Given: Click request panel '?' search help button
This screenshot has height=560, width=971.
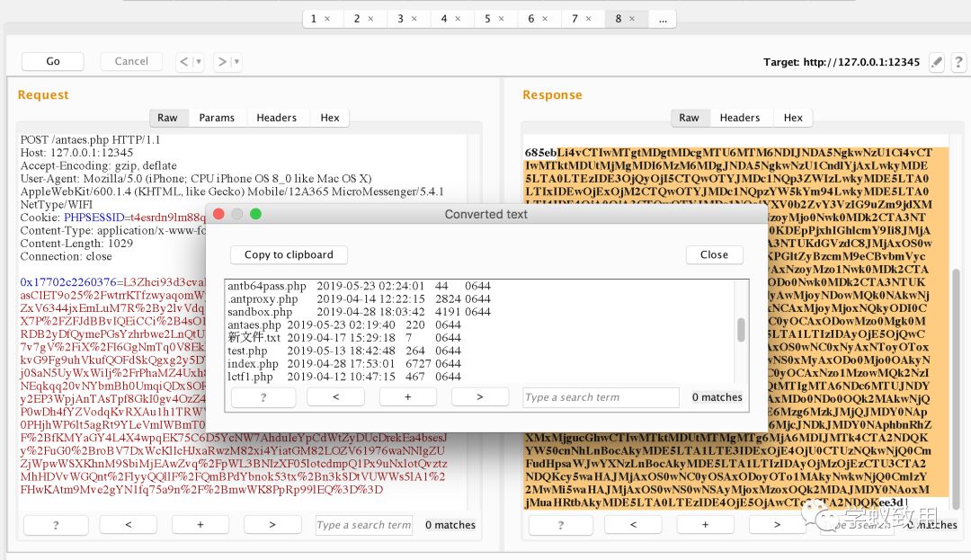Looking at the screenshot, I should click(56, 525).
